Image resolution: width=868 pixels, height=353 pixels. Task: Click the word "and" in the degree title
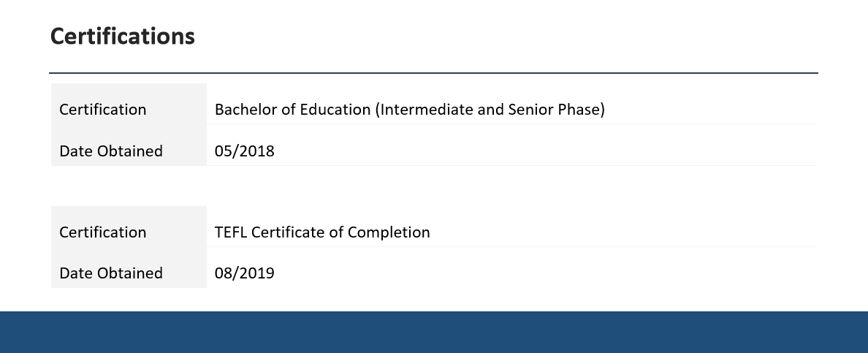pos(478,110)
